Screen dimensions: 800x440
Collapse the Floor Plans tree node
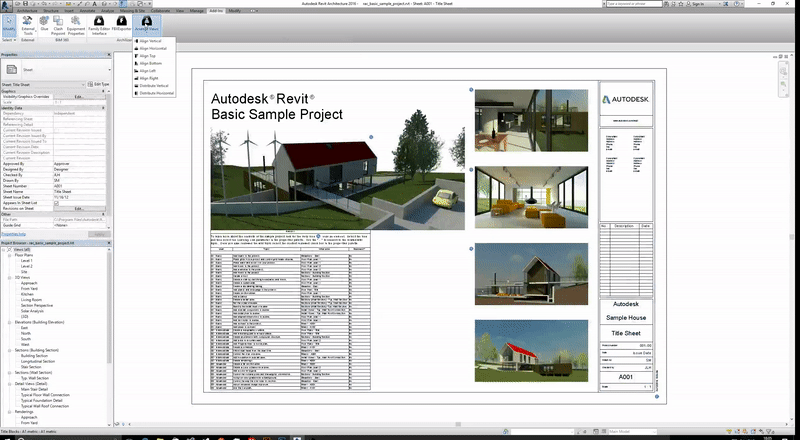click(x=10, y=255)
